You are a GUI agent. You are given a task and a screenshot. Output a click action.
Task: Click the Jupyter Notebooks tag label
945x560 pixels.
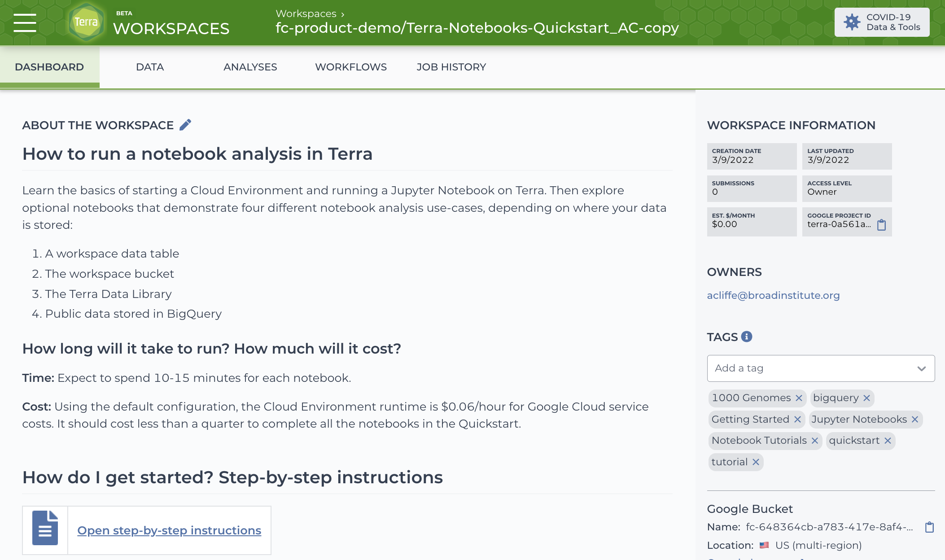pos(859,419)
